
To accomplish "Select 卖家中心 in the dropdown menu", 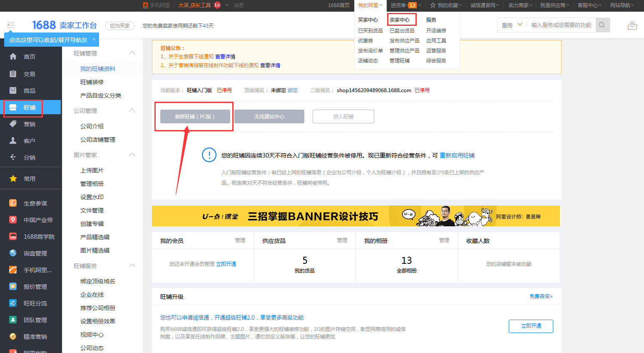I will point(400,20).
